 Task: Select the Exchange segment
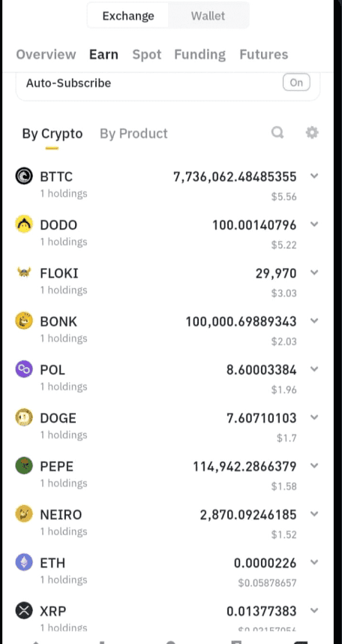128,16
